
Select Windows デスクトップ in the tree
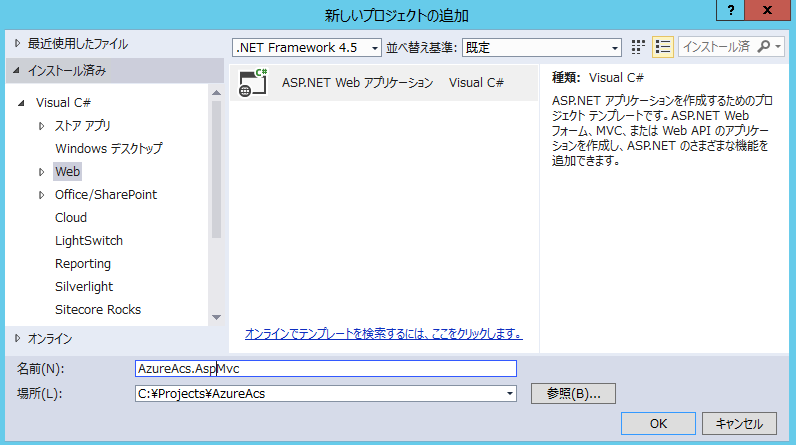[x=109, y=149]
